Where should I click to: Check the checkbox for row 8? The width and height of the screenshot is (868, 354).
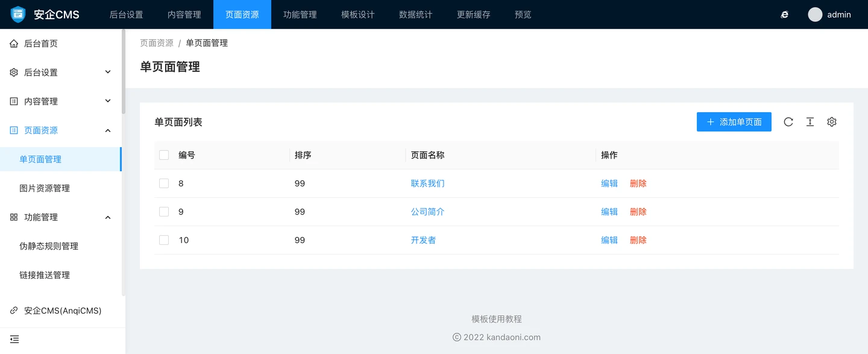(x=164, y=183)
